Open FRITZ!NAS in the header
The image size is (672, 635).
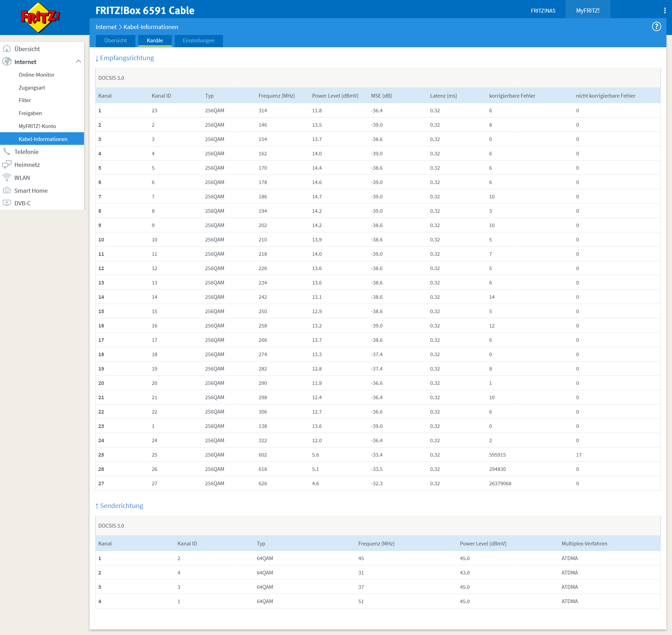click(x=543, y=10)
